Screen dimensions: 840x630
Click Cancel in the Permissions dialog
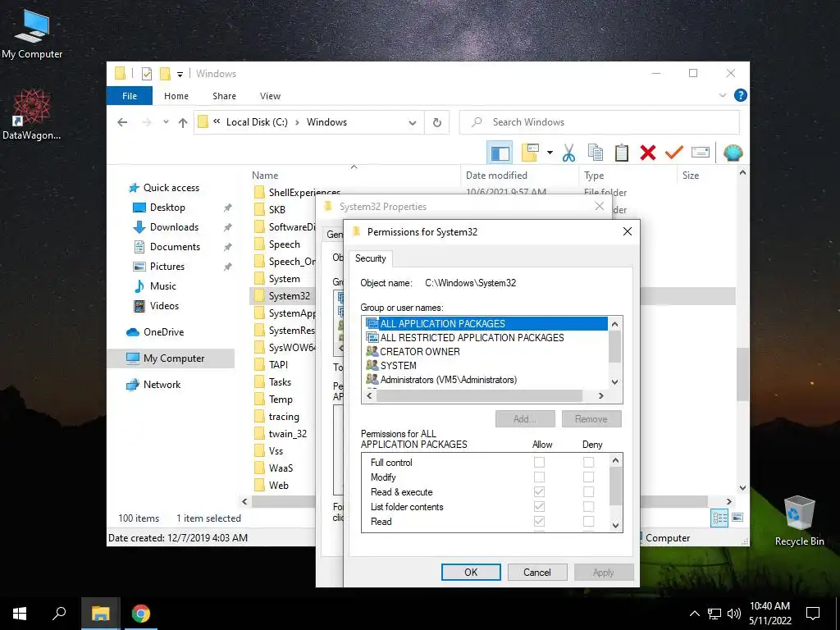(x=536, y=572)
